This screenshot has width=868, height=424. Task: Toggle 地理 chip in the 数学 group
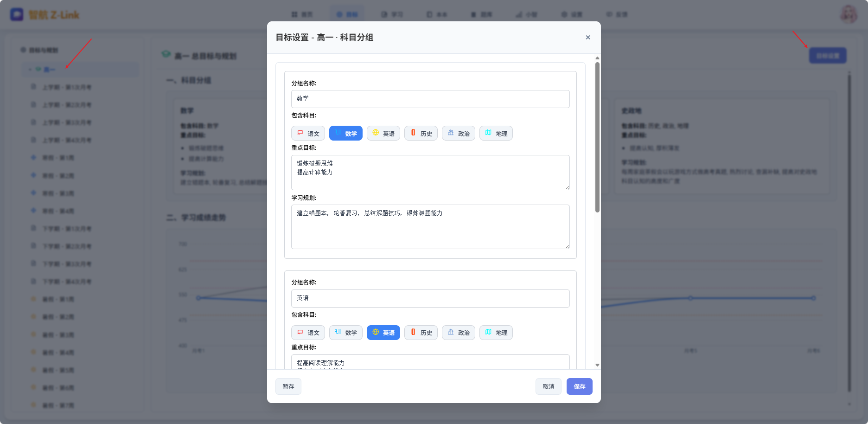pos(496,134)
